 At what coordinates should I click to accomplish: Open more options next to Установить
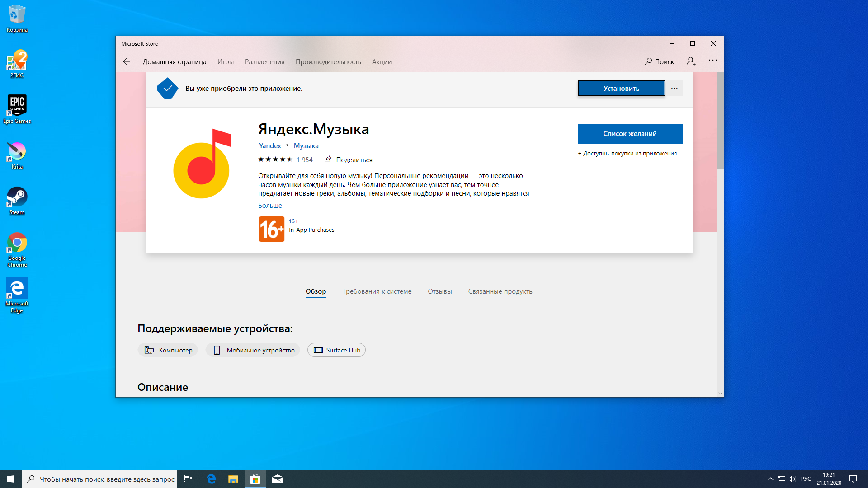point(674,89)
